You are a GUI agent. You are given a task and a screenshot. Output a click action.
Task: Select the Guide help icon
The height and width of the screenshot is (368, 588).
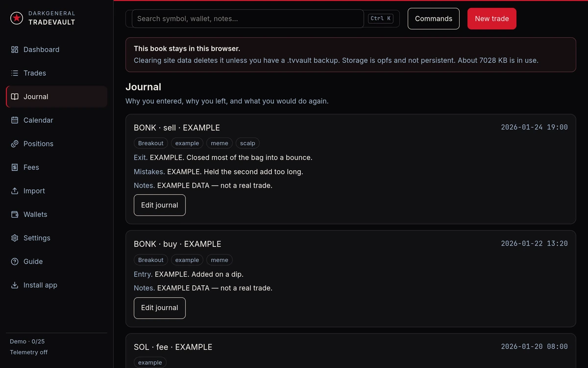(15, 262)
